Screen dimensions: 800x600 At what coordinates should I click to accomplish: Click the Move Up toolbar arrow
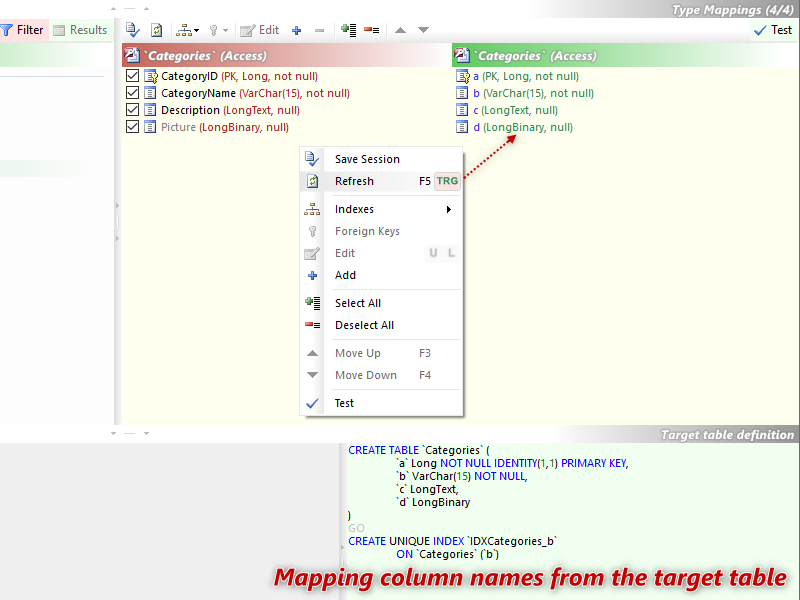click(x=401, y=30)
